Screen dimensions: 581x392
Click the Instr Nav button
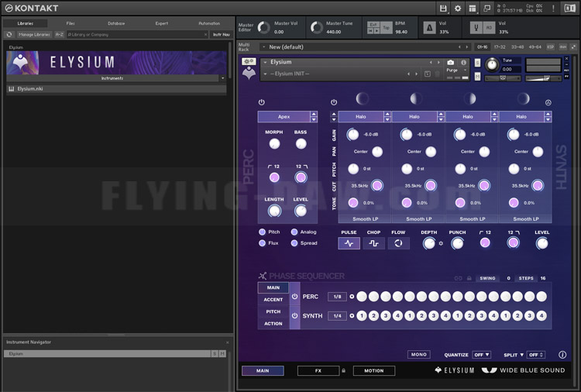[222, 34]
